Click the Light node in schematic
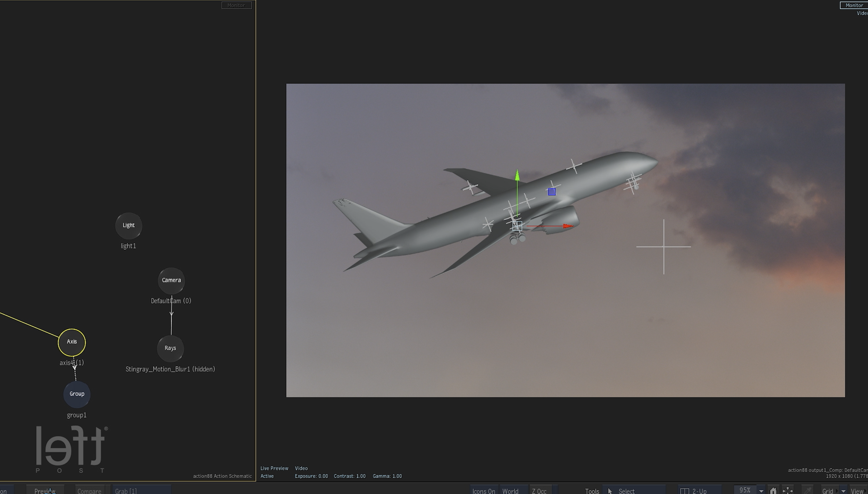 coord(128,225)
